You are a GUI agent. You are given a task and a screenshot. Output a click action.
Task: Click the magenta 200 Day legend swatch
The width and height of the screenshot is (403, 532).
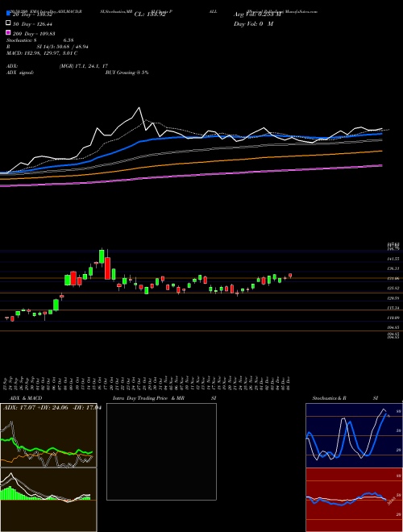click(8, 32)
